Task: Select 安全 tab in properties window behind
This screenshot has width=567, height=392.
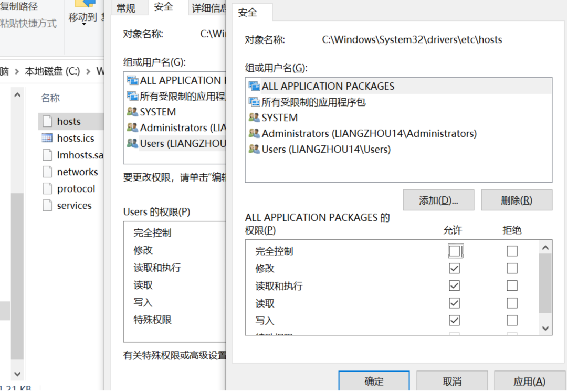Action: click(163, 7)
